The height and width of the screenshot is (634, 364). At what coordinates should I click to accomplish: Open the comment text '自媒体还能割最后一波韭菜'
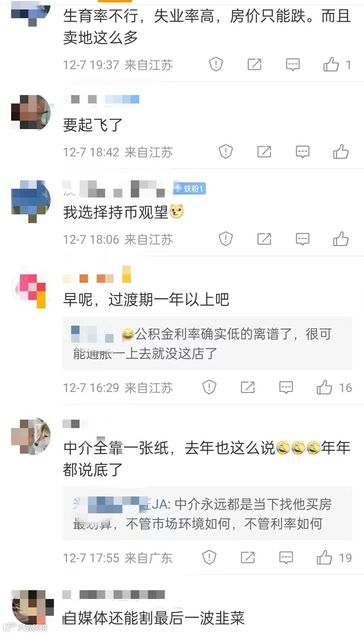pos(154,618)
